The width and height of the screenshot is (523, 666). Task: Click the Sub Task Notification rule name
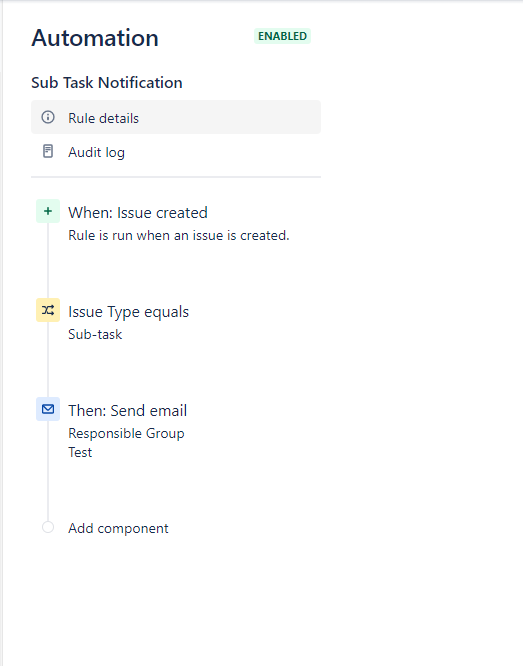(x=107, y=82)
